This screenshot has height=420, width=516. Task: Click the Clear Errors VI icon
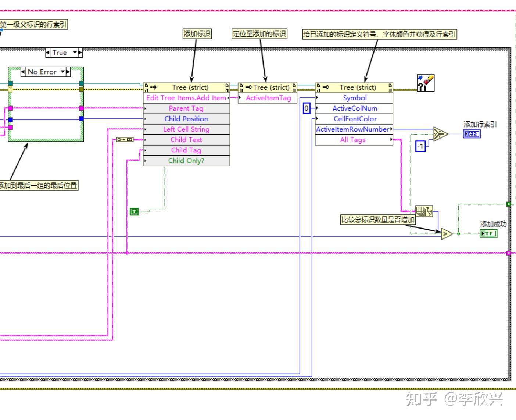(x=426, y=83)
